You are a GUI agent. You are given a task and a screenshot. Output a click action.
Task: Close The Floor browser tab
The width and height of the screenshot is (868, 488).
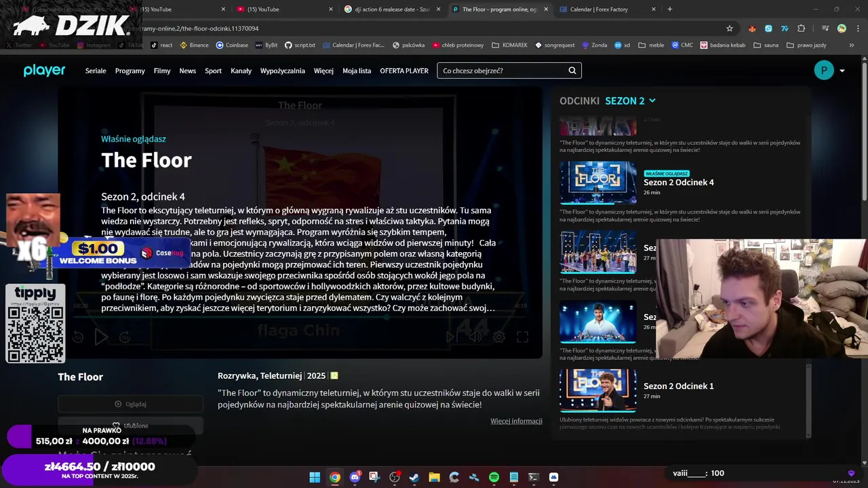546,9
